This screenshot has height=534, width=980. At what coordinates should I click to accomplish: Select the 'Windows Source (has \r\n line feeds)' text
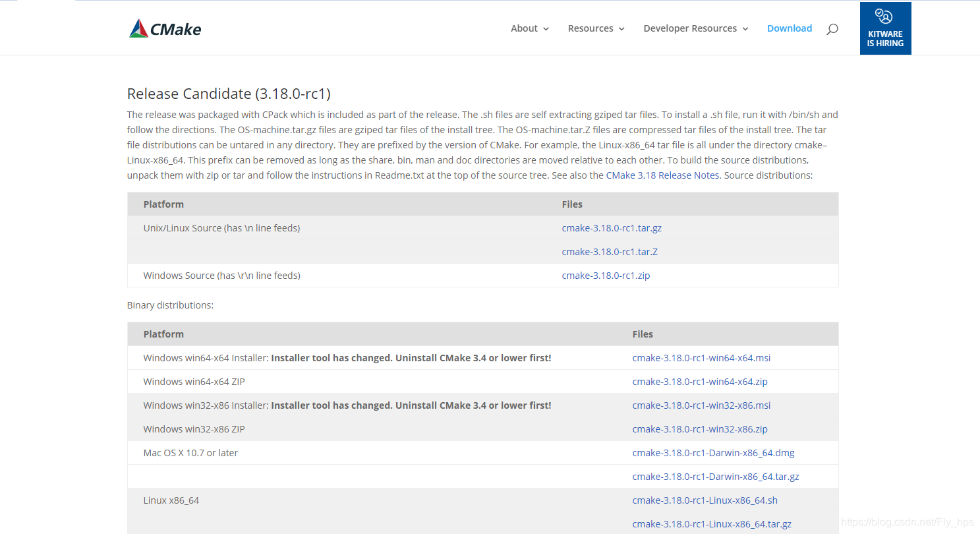click(x=221, y=276)
